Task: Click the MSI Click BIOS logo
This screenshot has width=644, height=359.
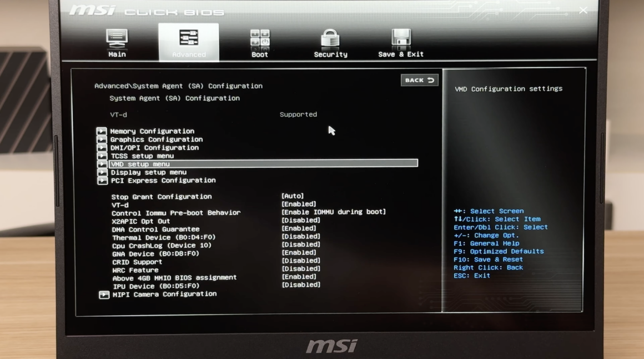Action: (147, 11)
